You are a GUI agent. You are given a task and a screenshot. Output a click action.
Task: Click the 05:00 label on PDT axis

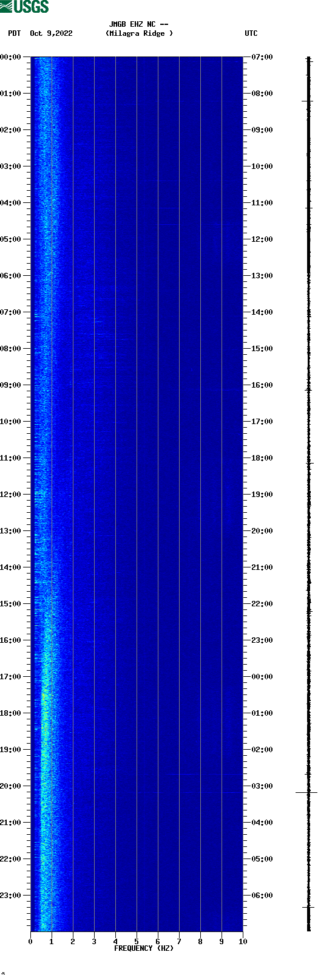pyautogui.click(x=11, y=239)
